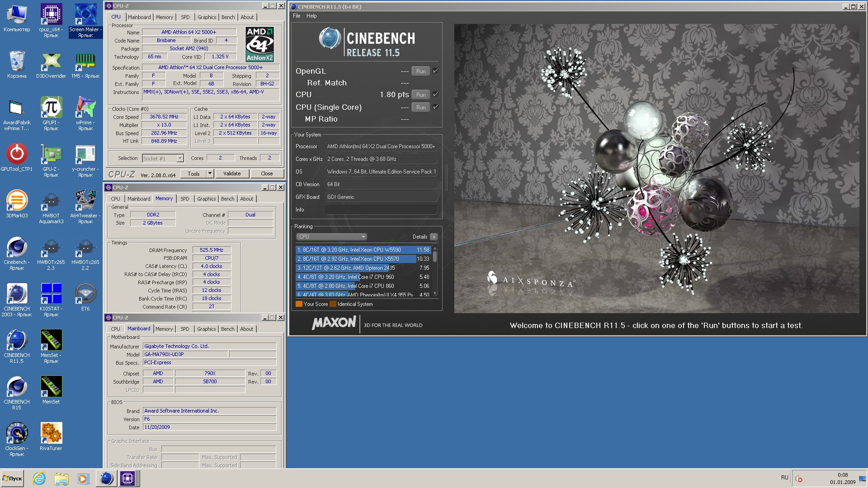Image resolution: width=868 pixels, height=488 pixels.
Task: Open the 3DMark03 desktop icon
Action: point(17,204)
